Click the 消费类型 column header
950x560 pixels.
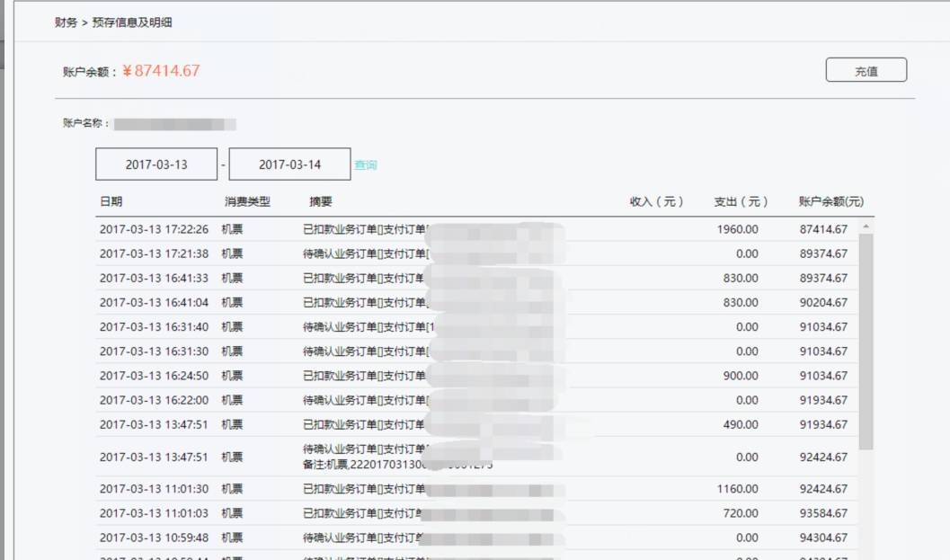tap(247, 202)
